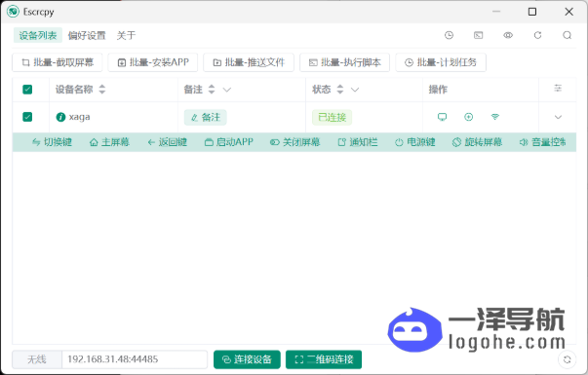Click 主屏幕 home control
The image size is (588, 375).
[x=109, y=142]
